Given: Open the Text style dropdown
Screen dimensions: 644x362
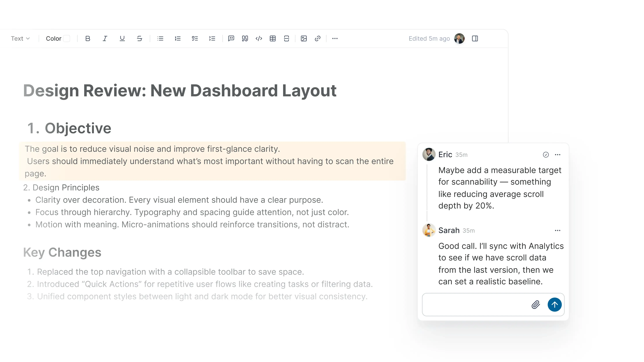Looking at the screenshot, I should tap(20, 39).
